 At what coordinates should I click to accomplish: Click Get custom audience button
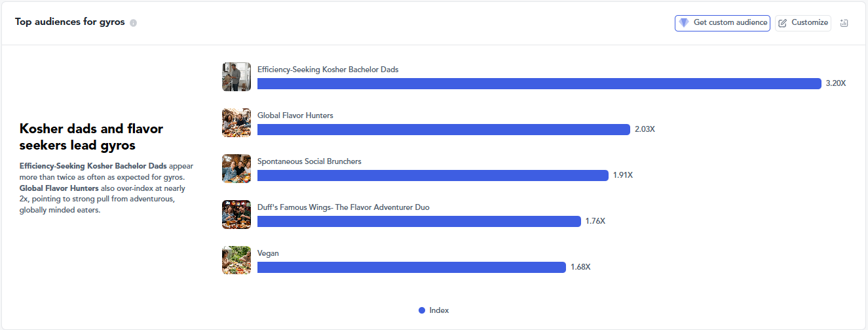click(x=723, y=23)
